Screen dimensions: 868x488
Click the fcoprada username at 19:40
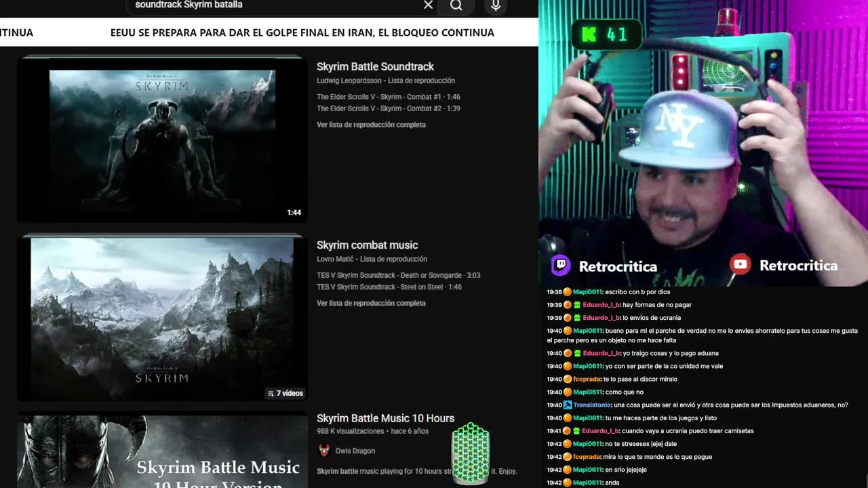tap(587, 379)
